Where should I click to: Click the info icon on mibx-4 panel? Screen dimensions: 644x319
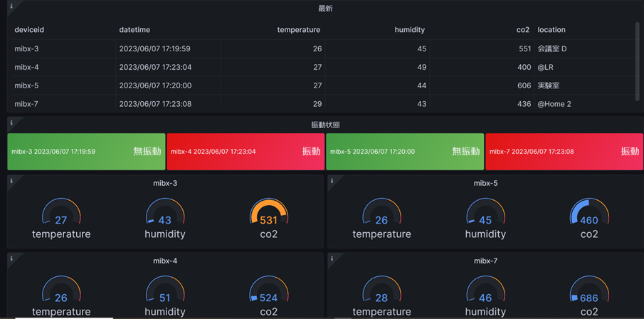11,258
